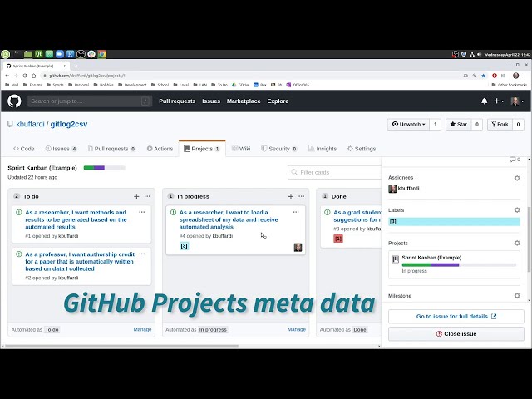The width and height of the screenshot is (532, 399).
Task: Click the comment count icon in sidebar
Action: pyautogui.click(x=515, y=160)
